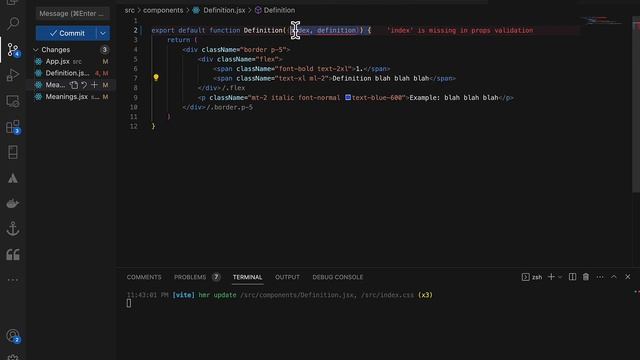This screenshot has height=360, width=640.
Task: Switch to the TERMINAL tab
Action: [x=247, y=277]
